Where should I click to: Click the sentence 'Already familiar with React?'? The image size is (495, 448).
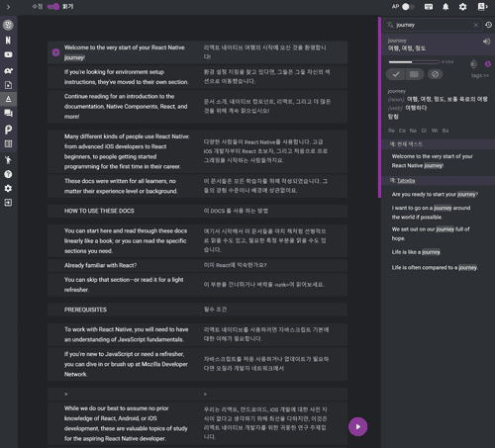[100, 265]
